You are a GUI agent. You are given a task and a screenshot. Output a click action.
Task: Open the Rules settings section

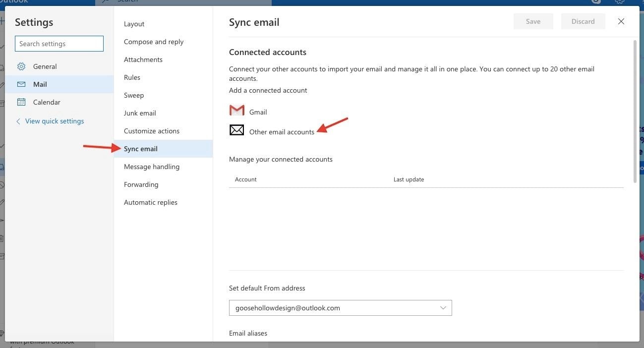[x=132, y=77]
